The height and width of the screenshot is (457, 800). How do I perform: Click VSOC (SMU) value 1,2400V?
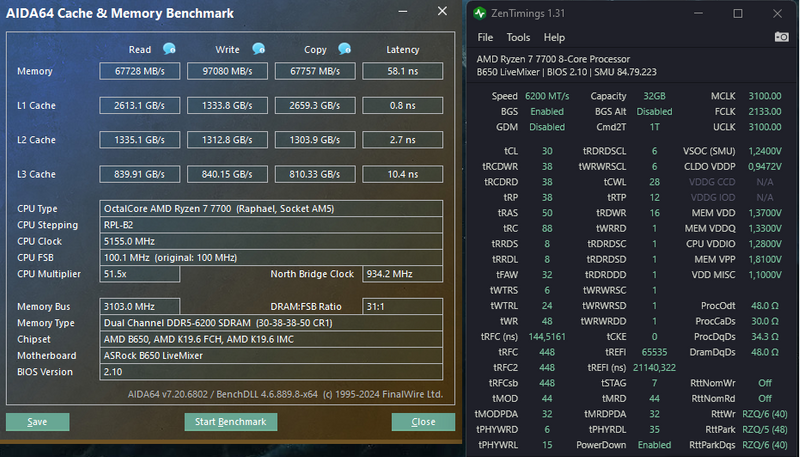pos(765,151)
